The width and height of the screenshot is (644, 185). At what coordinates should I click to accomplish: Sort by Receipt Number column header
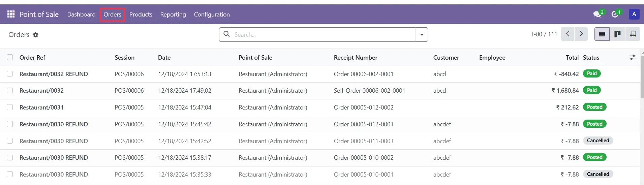pyautogui.click(x=356, y=58)
